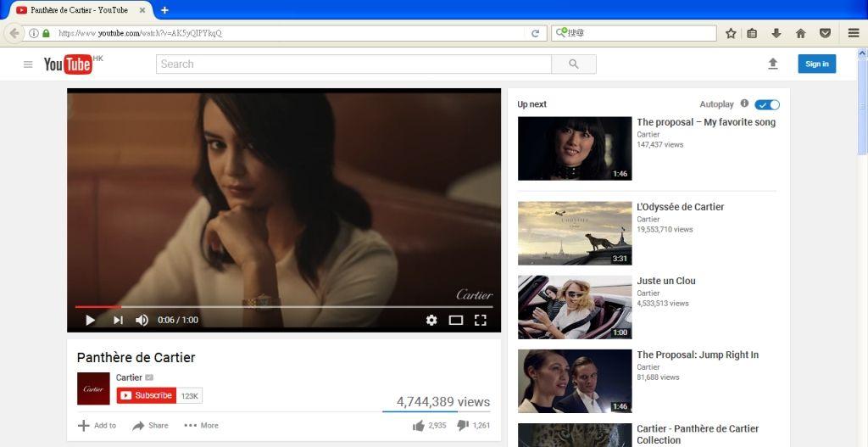Click the search magnifier button
The width and height of the screenshot is (868, 447).
coord(574,64)
